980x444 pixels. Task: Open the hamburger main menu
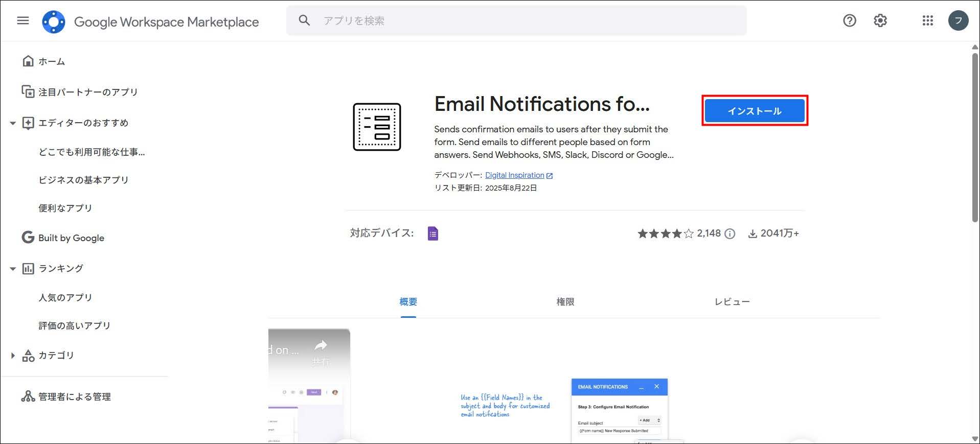pyautogui.click(x=23, y=21)
